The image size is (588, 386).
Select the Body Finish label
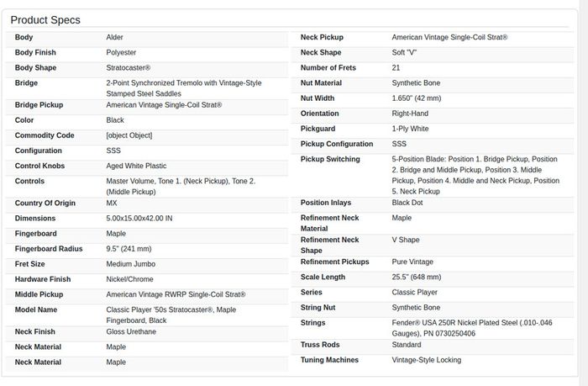35,53
